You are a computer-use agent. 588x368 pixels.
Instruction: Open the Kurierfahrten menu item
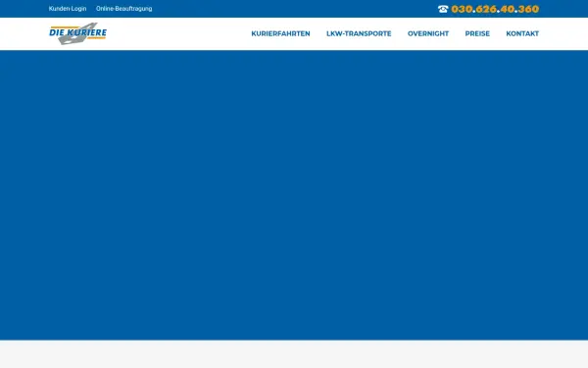coord(280,33)
